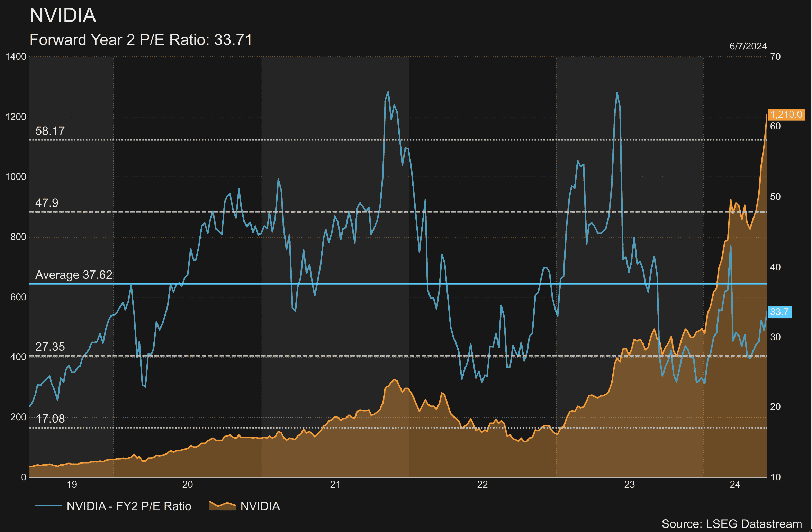This screenshot has width=812, height=532.
Task: Click the year 20 label on the time axis
Action: click(x=188, y=485)
